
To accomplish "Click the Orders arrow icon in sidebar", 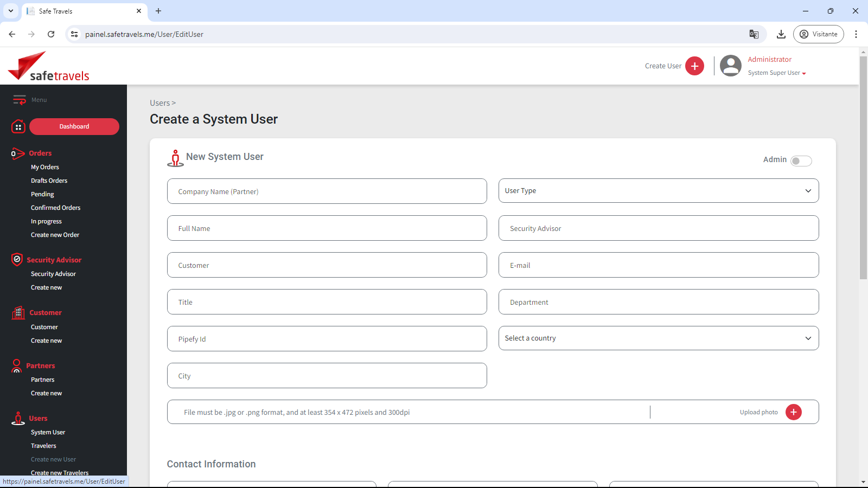I will point(18,153).
